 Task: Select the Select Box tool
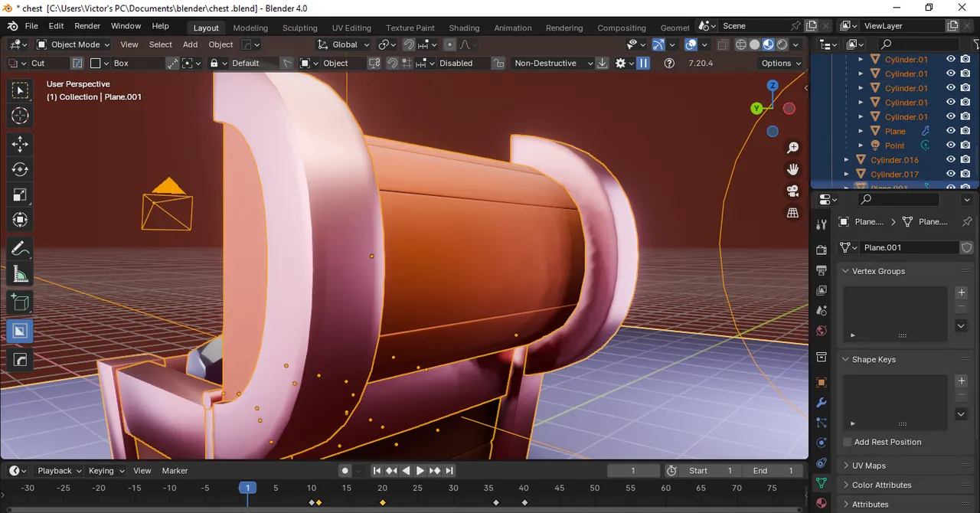20,91
